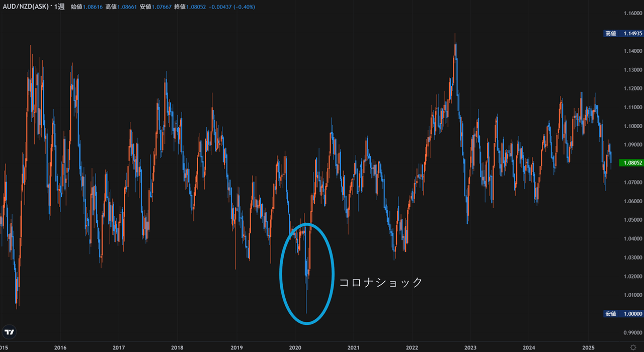Select the 高値 1.14935 high price label

pos(623,34)
